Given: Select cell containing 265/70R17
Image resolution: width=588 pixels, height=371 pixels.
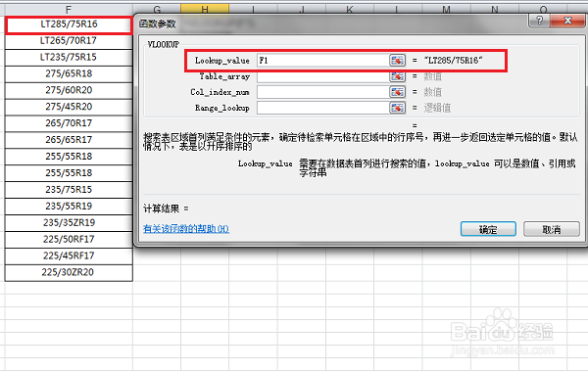Looking at the screenshot, I should click(x=69, y=123).
